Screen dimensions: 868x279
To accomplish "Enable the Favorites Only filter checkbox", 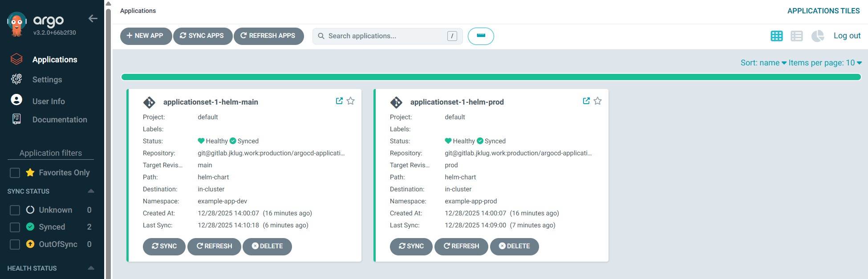I will pyautogui.click(x=15, y=173).
